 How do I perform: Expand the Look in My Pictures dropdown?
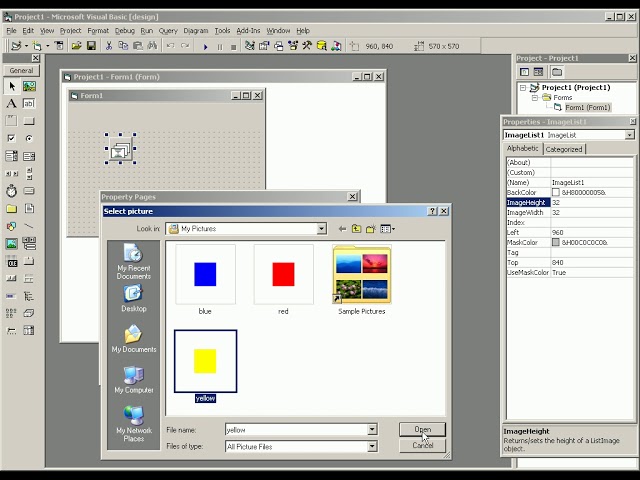click(322, 229)
